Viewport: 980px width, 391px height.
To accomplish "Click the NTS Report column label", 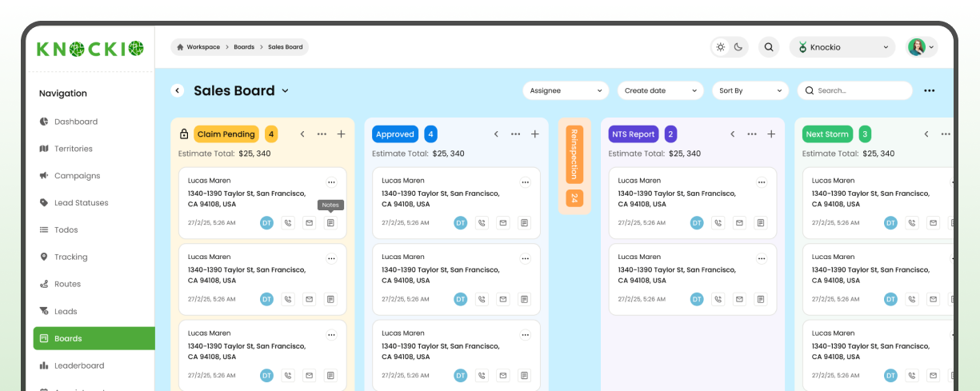I will pyautogui.click(x=634, y=134).
